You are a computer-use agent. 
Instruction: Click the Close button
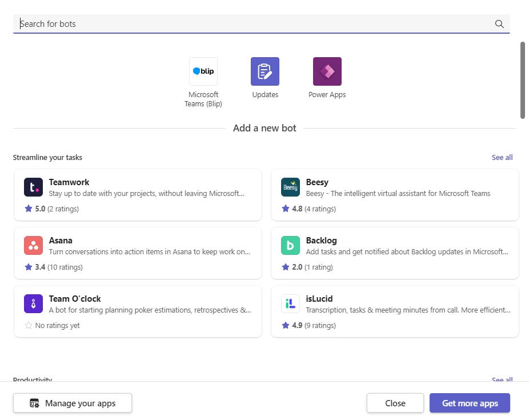[395, 403]
